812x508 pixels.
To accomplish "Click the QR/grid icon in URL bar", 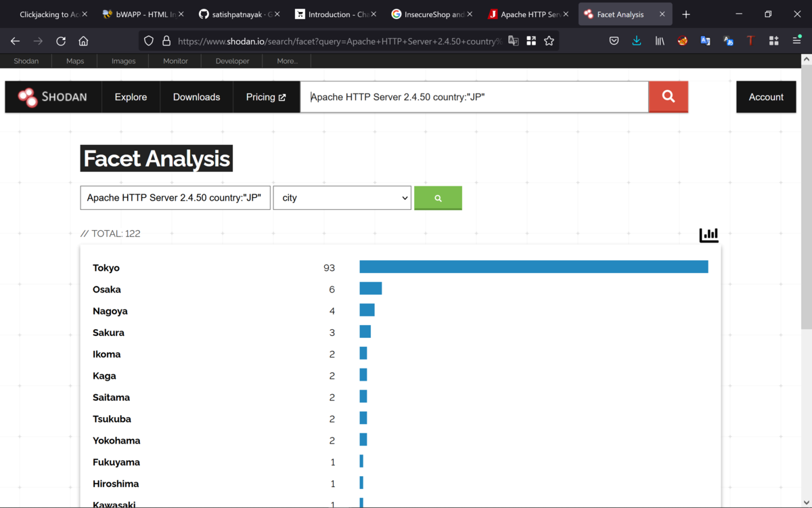I will (531, 41).
